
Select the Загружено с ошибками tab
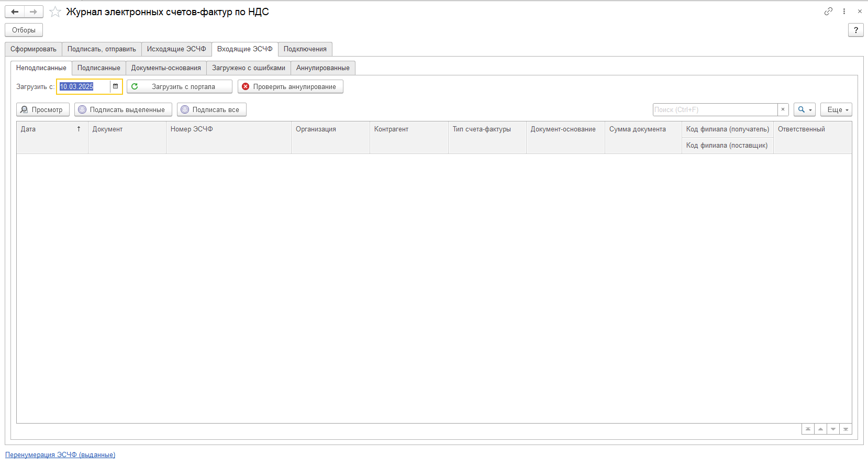248,68
